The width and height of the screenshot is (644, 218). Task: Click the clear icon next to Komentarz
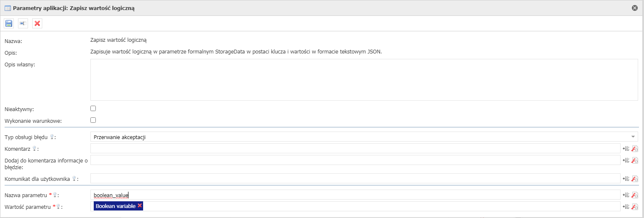tap(635, 148)
